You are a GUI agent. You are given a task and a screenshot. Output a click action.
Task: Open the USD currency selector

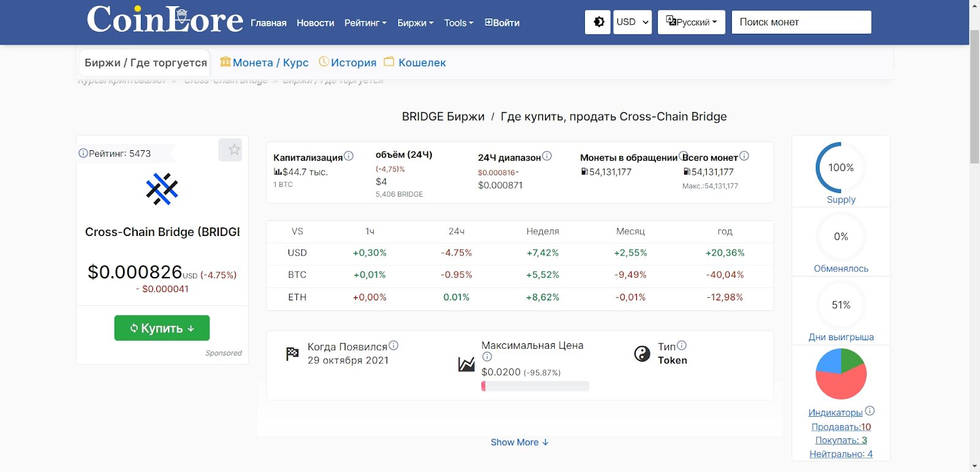click(632, 22)
